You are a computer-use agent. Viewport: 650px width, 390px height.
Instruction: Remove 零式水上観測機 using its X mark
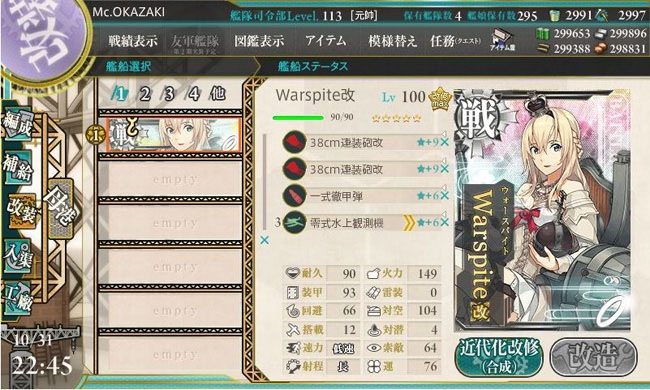[x=445, y=223]
